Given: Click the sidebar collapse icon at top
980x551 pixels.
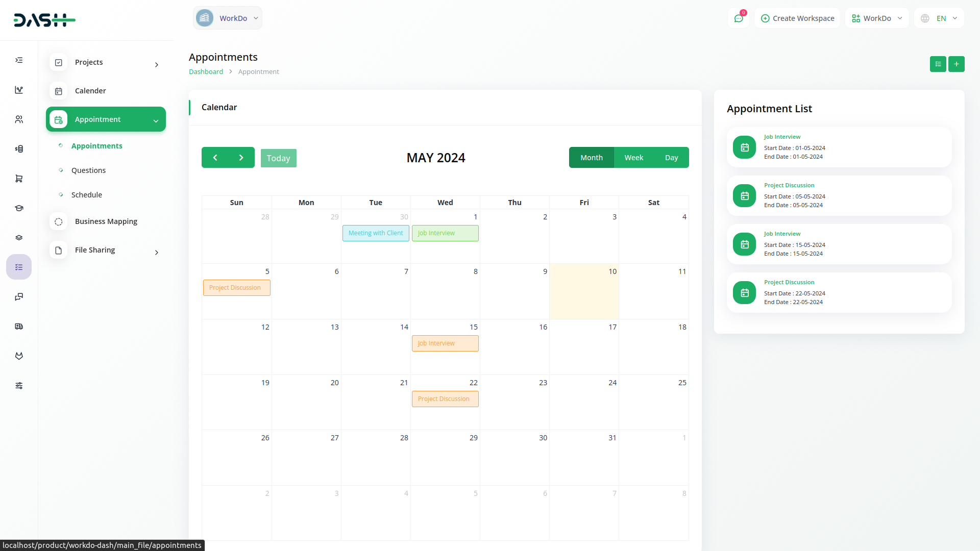Looking at the screenshot, I should (19, 60).
